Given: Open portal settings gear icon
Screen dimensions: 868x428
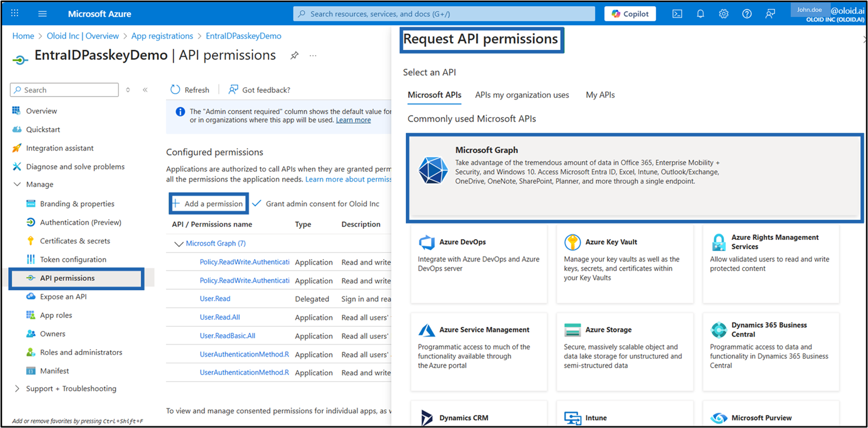Looking at the screenshot, I should click(723, 14).
